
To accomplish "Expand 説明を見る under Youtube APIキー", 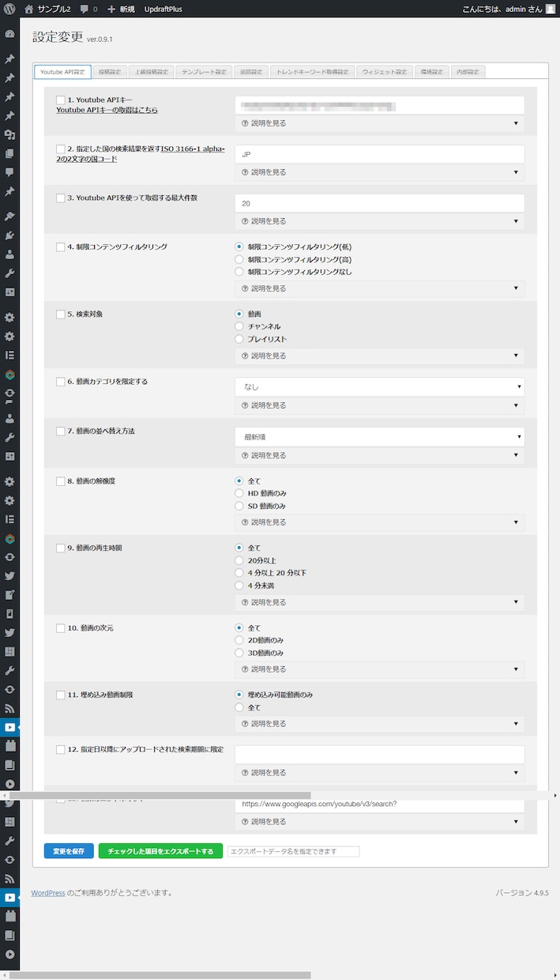I will coord(380,123).
